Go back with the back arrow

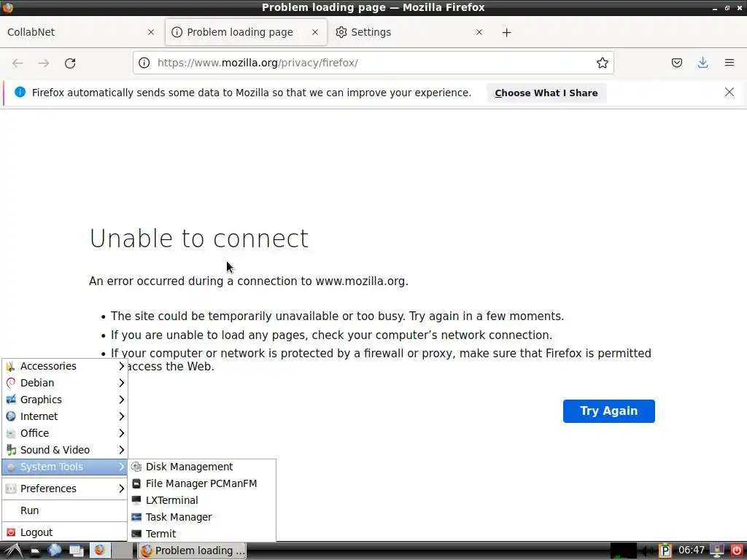(x=18, y=63)
